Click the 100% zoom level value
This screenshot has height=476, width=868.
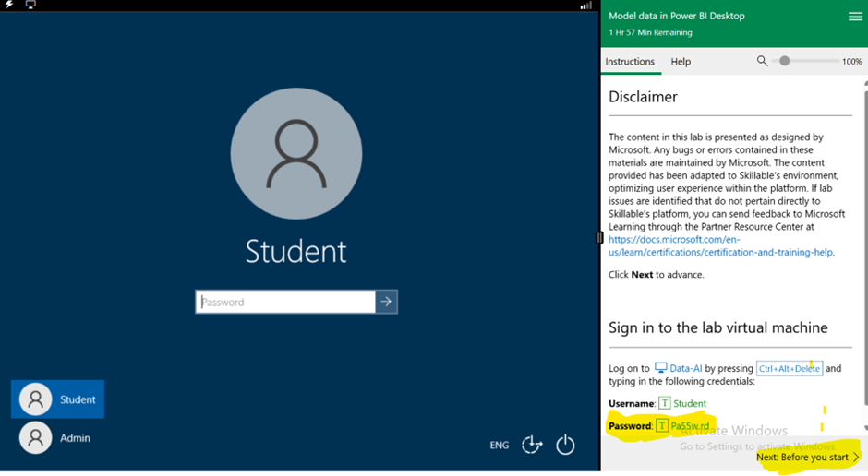pos(851,62)
